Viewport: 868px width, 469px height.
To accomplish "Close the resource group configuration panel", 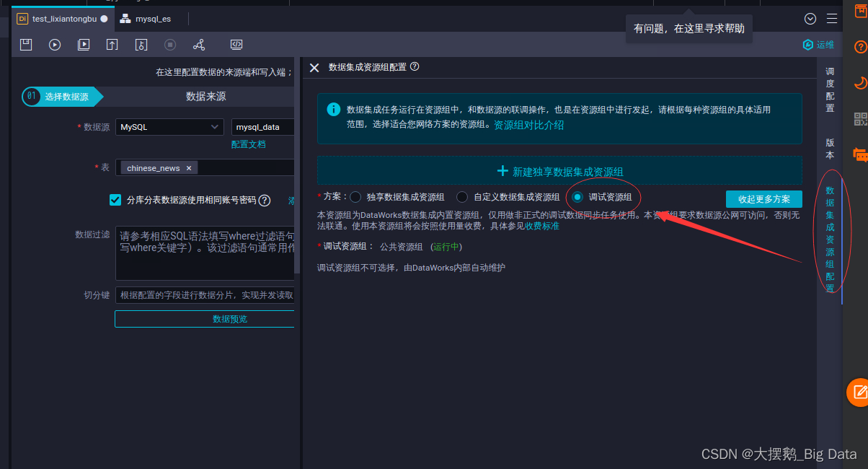I will point(314,67).
